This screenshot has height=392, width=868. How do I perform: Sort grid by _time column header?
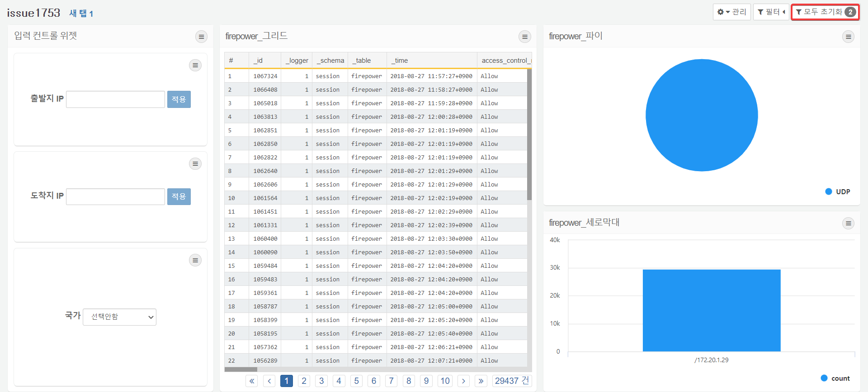pyautogui.click(x=432, y=61)
